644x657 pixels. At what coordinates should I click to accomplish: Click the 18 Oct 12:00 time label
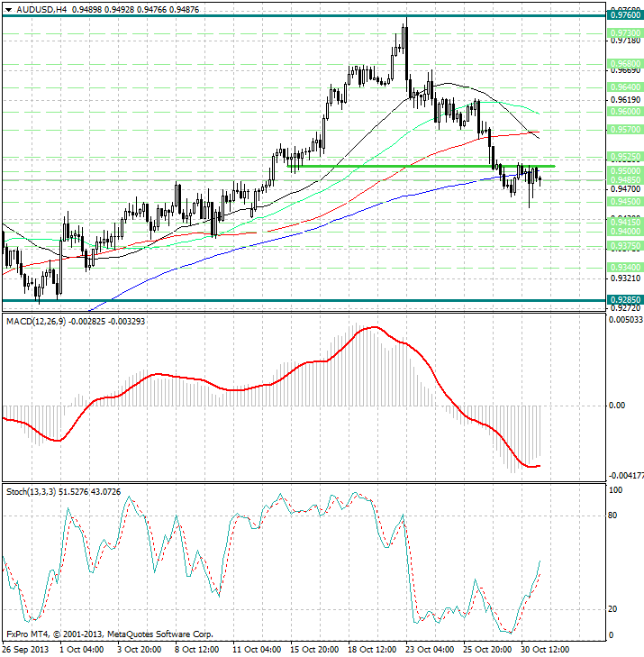(372, 650)
